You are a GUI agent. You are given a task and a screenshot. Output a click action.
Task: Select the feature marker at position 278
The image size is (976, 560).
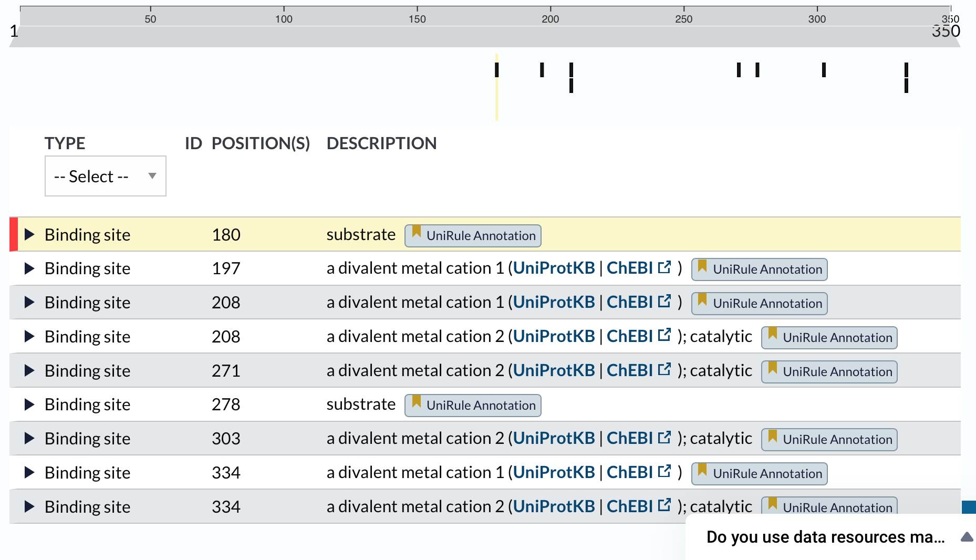[757, 70]
